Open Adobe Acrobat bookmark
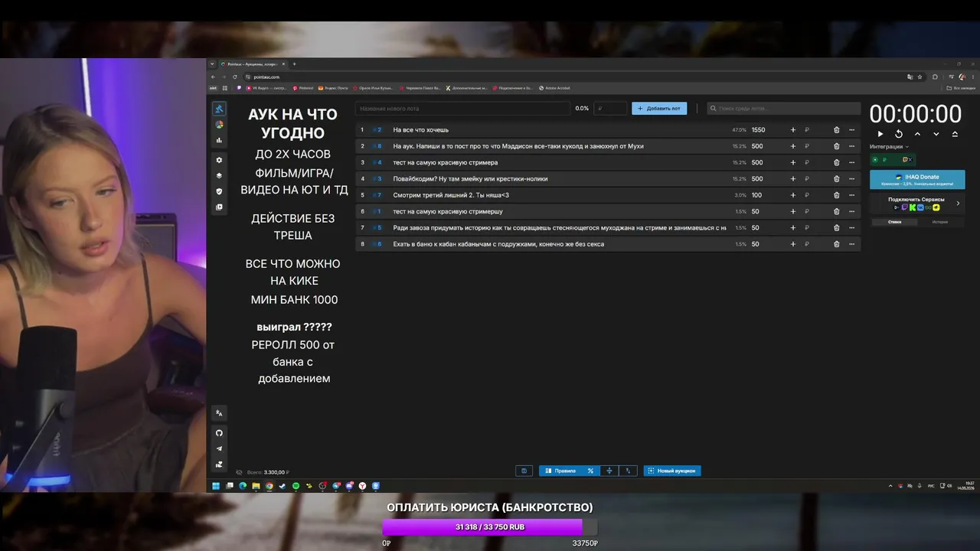This screenshot has height=551, width=980. click(x=554, y=88)
